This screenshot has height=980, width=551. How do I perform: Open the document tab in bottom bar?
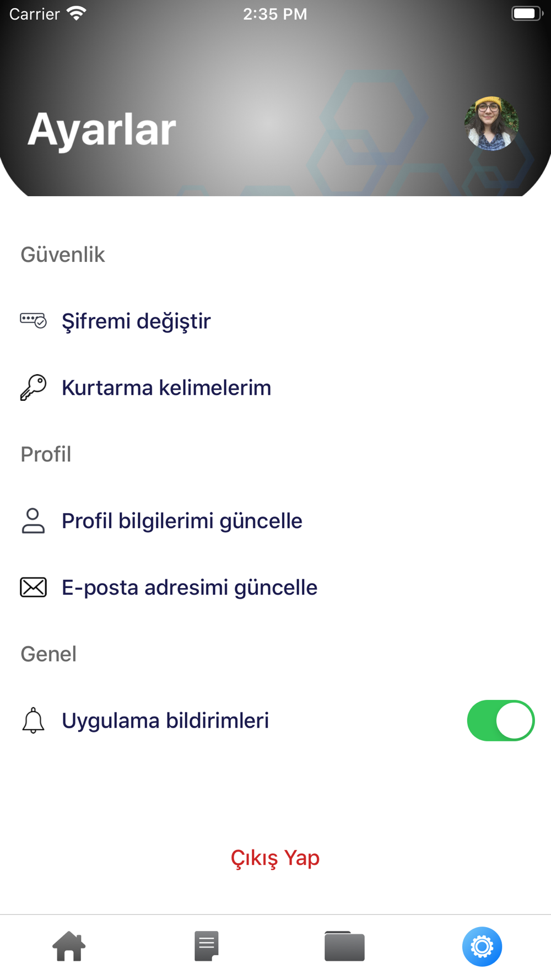pyautogui.click(x=207, y=946)
